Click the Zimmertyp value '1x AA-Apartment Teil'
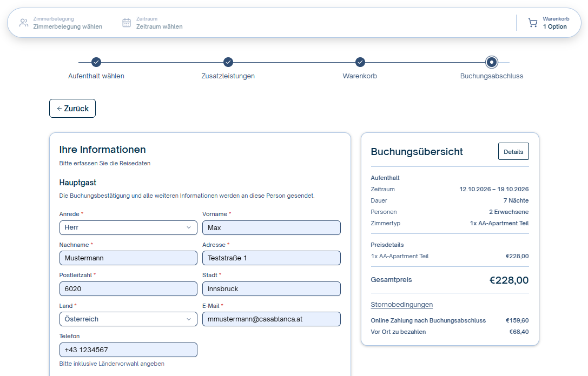The height and width of the screenshot is (376, 588). coord(499,223)
